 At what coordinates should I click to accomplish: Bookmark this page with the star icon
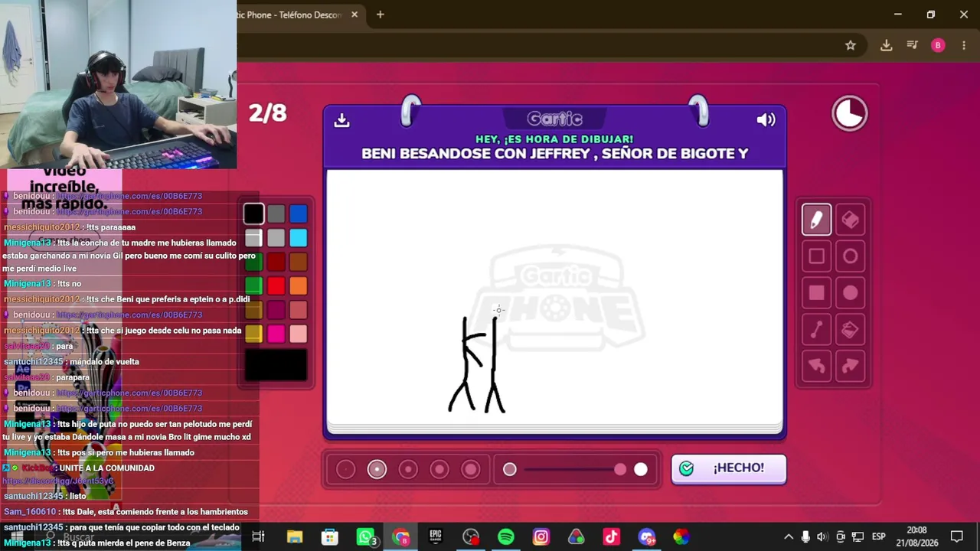pos(851,45)
